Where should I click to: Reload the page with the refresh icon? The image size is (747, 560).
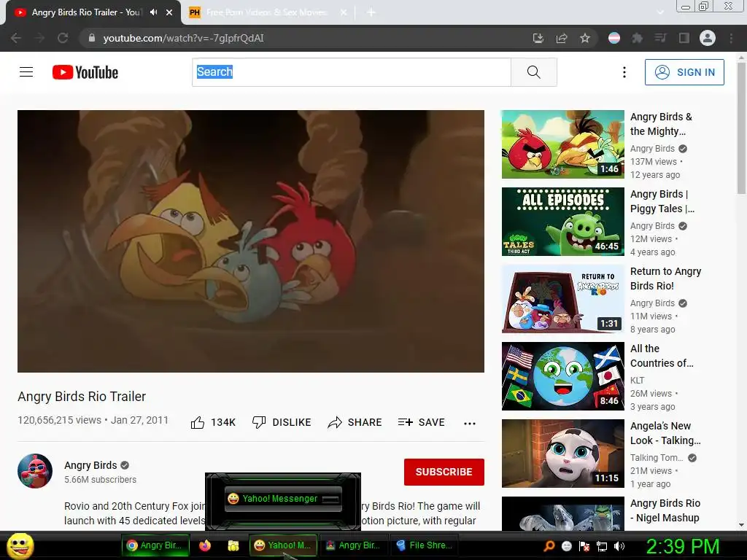pos(63,38)
